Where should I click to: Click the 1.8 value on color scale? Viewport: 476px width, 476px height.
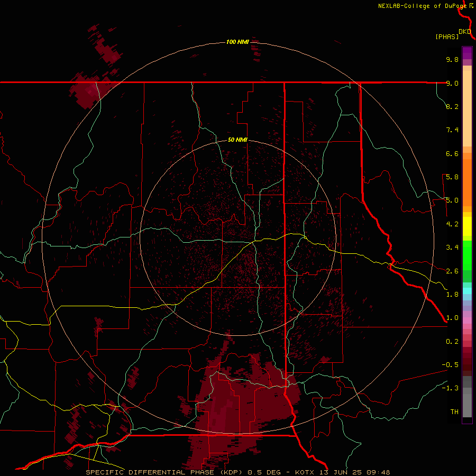click(x=452, y=295)
